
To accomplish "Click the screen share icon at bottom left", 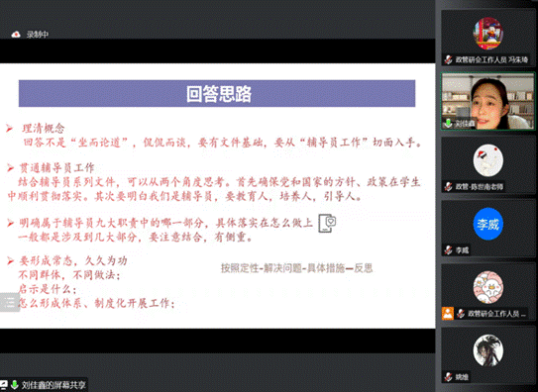I will click(x=3, y=384).
